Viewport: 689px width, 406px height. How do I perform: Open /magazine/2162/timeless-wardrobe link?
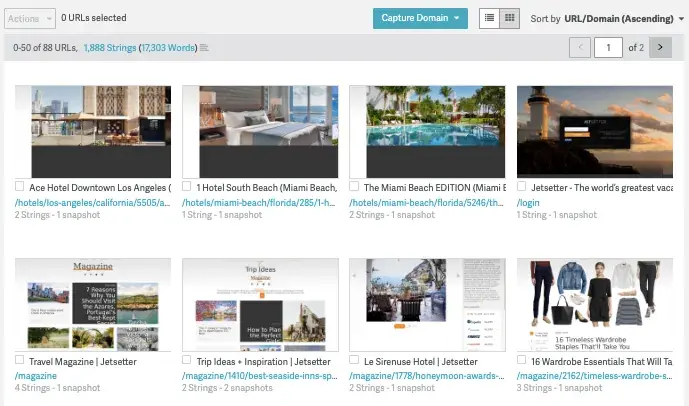(595, 376)
